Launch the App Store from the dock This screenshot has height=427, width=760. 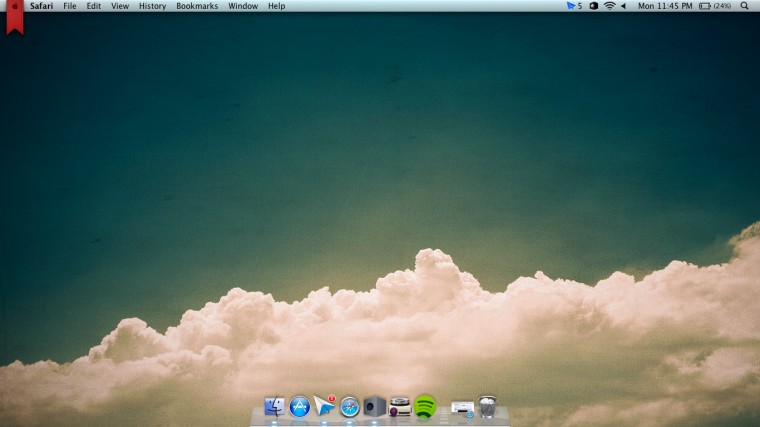point(300,407)
